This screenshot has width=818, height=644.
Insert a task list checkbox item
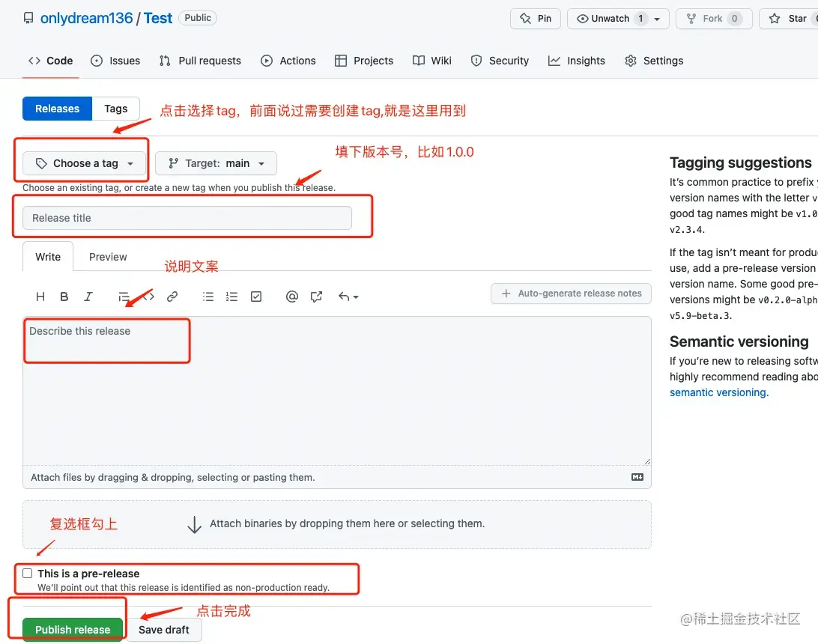coord(256,297)
